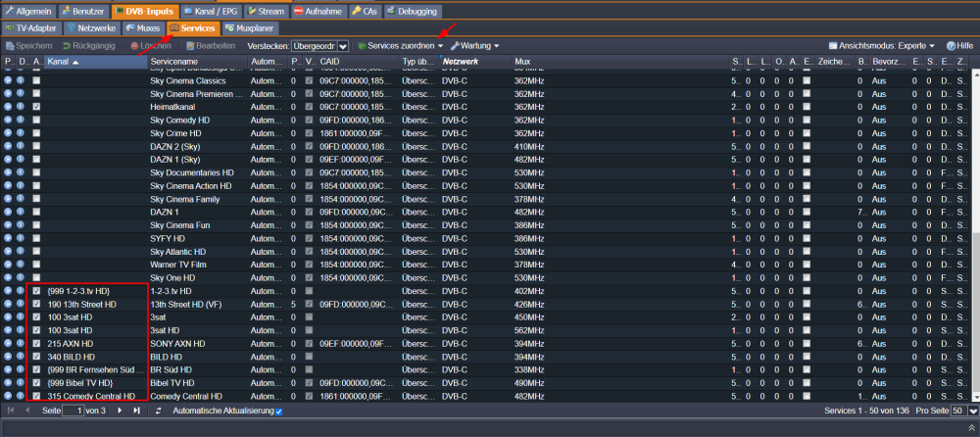This screenshot has width=980, height=437.
Task: Click play icon of Sky Comedy HD row
Action: [x=8, y=121]
